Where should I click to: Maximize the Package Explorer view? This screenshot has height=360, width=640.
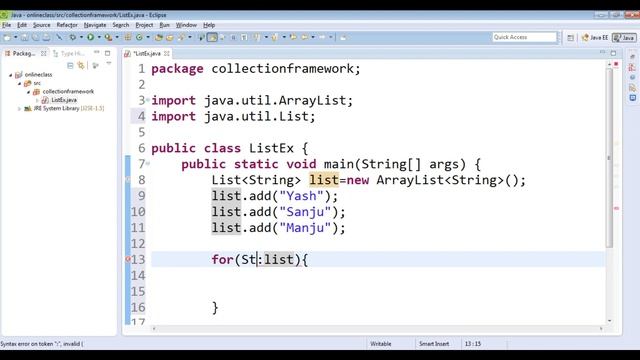[107, 53]
